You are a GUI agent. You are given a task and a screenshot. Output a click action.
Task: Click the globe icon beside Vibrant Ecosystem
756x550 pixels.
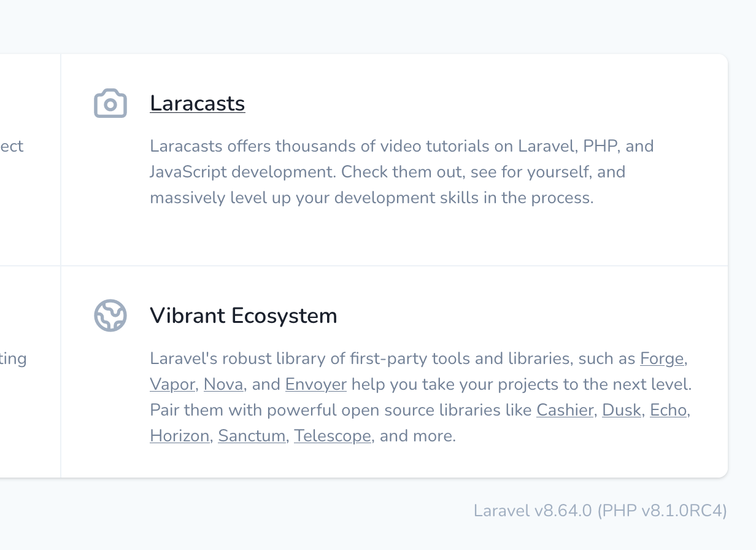point(110,316)
